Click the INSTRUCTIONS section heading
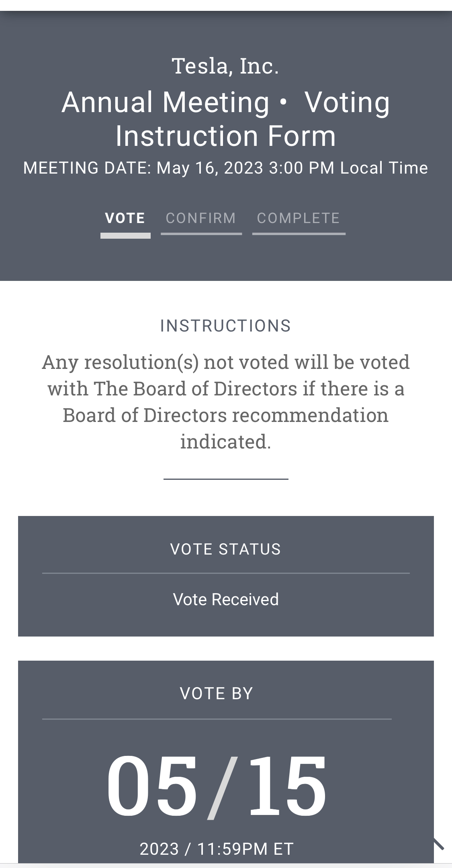The image size is (452, 868). (226, 326)
